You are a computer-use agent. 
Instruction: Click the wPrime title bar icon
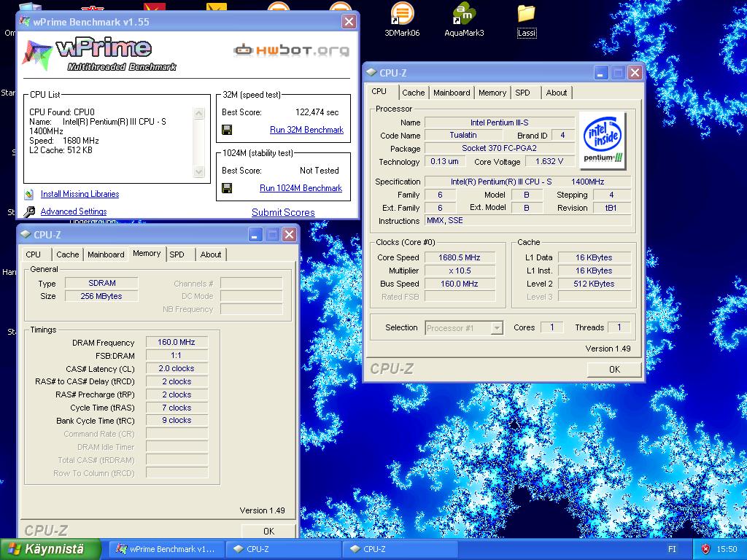click(25, 21)
